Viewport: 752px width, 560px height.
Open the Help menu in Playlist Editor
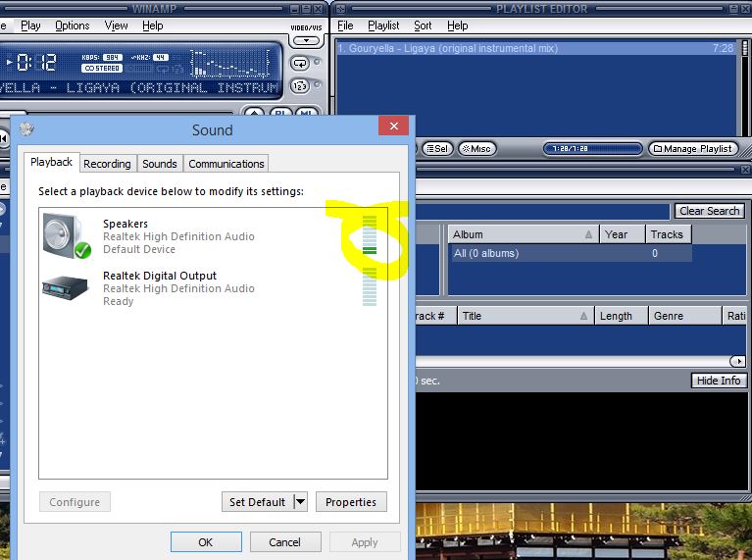click(458, 25)
